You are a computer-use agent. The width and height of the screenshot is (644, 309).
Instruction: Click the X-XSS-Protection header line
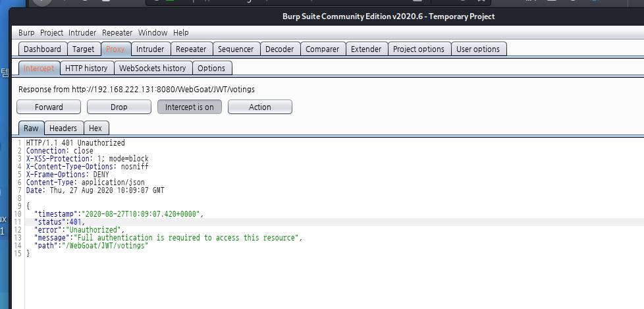pos(87,159)
